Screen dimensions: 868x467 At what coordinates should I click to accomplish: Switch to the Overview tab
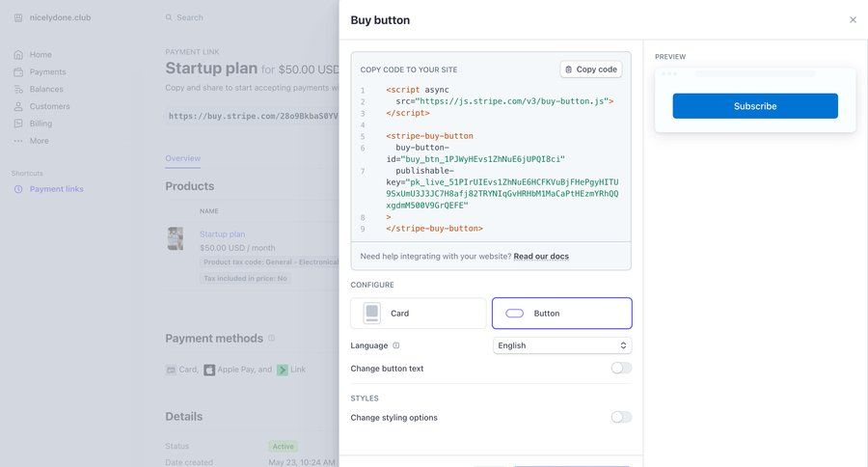pyautogui.click(x=182, y=158)
